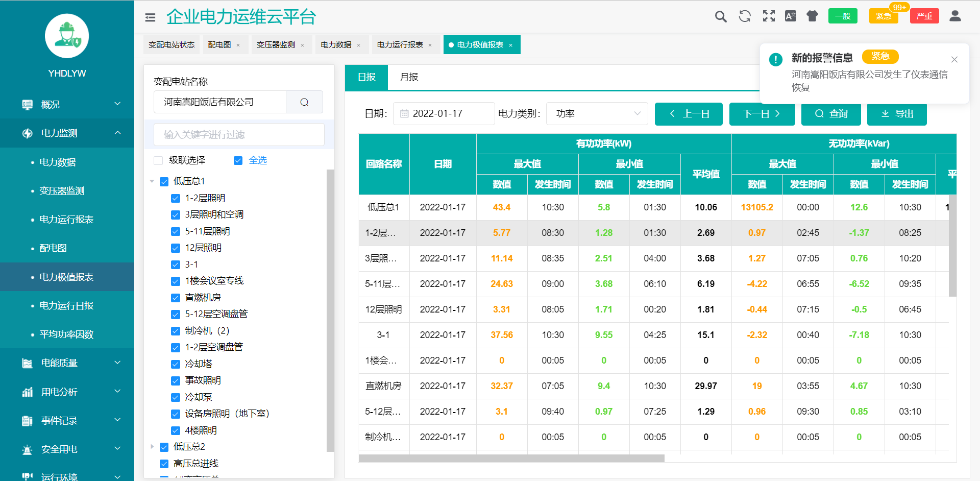Click the 查询 button
The height and width of the screenshot is (481, 980).
[x=831, y=114]
